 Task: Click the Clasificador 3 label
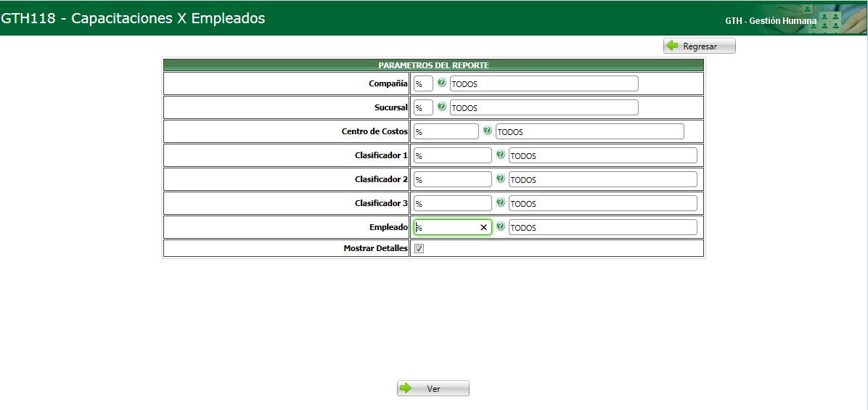(382, 203)
